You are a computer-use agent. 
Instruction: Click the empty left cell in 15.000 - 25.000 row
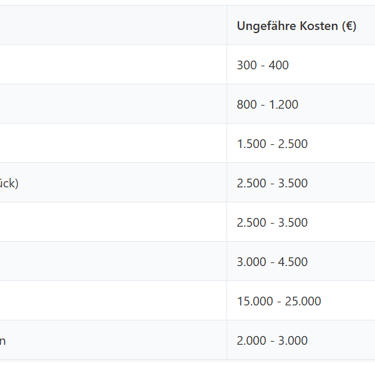click(113, 301)
